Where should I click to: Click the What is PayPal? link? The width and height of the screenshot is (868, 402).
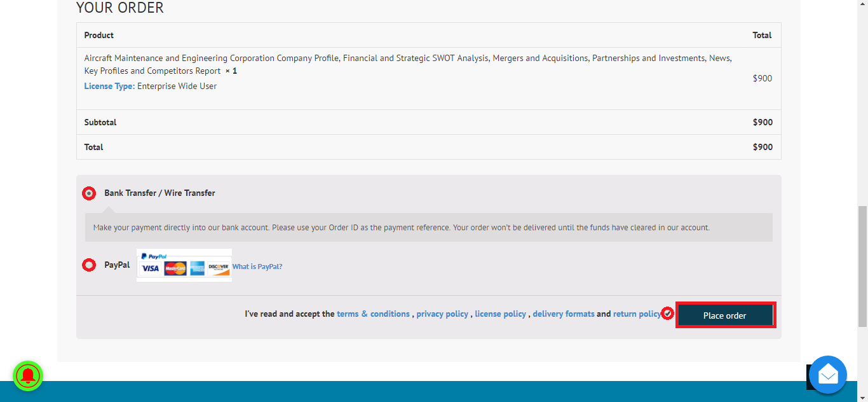(257, 267)
